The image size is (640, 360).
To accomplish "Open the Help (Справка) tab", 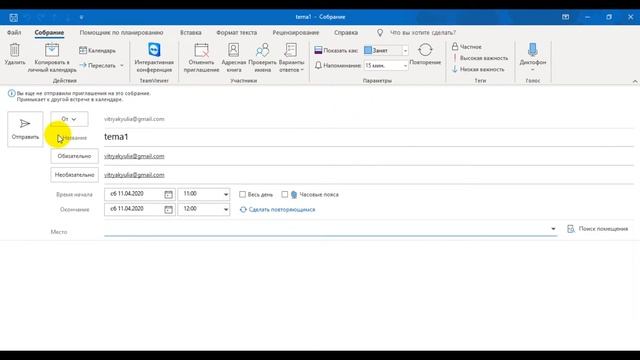I will point(346,33).
